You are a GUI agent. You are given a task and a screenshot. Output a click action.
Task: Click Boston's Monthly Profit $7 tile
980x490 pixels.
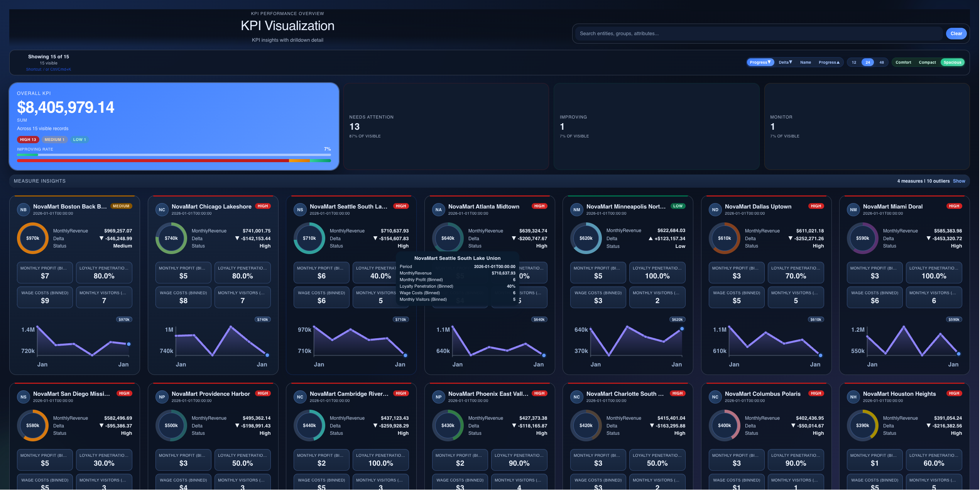(x=45, y=273)
